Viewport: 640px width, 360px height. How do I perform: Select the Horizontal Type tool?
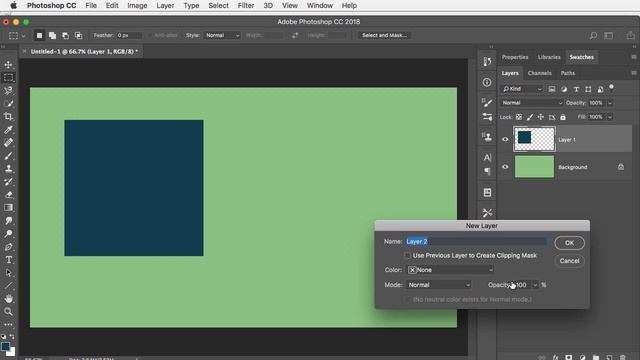[x=9, y=260]
